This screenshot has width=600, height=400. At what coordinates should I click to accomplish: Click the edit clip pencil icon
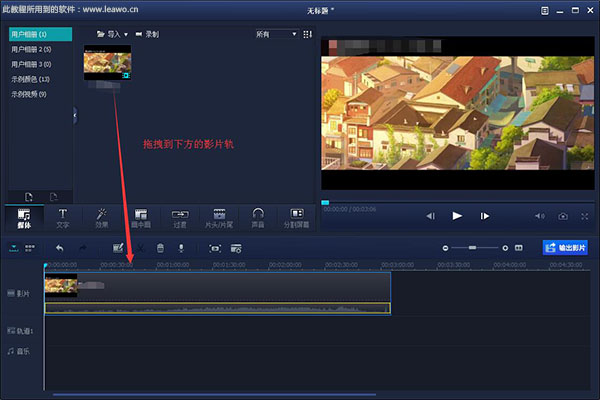pyautogui.click(x=118, y=248)
